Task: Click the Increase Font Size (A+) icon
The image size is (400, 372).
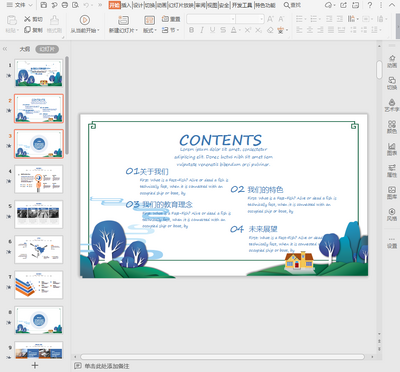Action: click(x=270, y=19)
